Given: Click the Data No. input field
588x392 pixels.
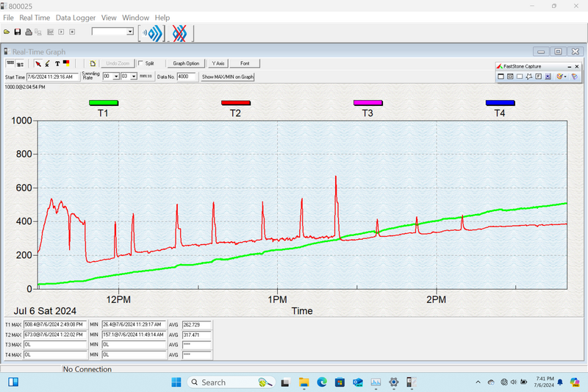Looking at the screenshot, I should pyautogui.click(x=187, y=76).
